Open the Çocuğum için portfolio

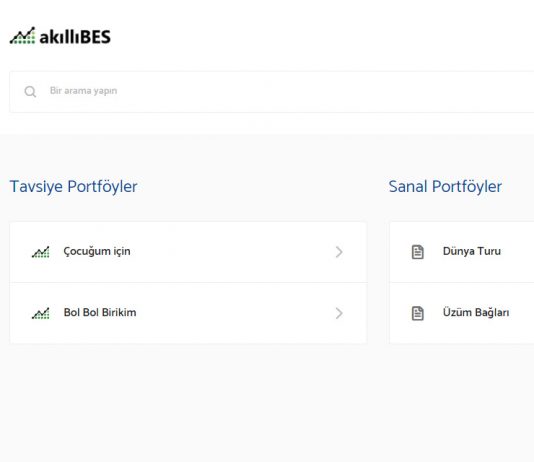point(97,251)
